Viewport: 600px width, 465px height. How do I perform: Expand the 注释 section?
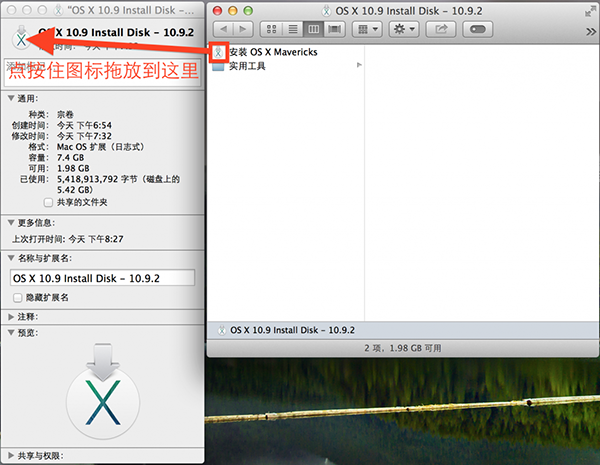tap(11, 317)
